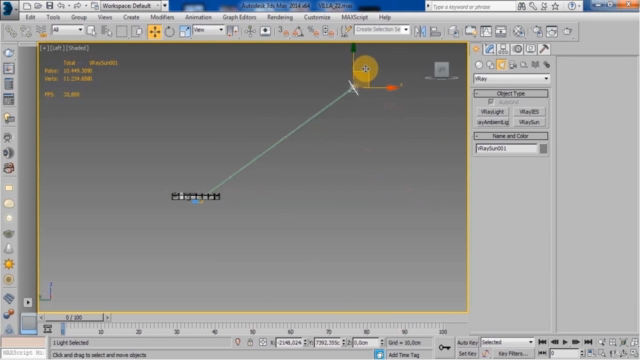
Task: Click the Align tool icon
Action: [x=435, y=31]
